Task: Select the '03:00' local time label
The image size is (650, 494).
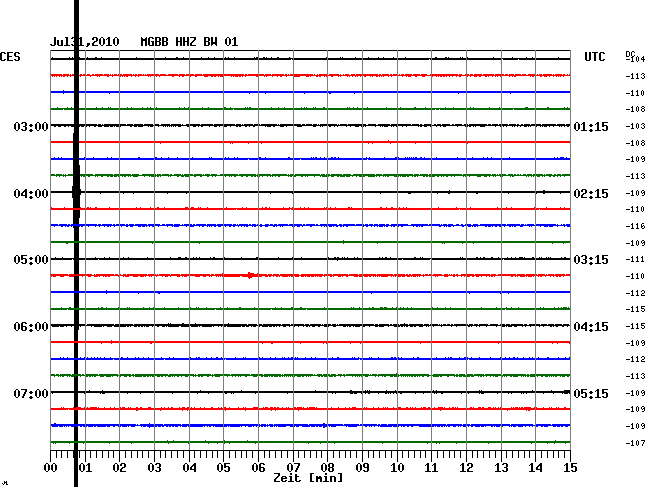Action: coord(31,126)
